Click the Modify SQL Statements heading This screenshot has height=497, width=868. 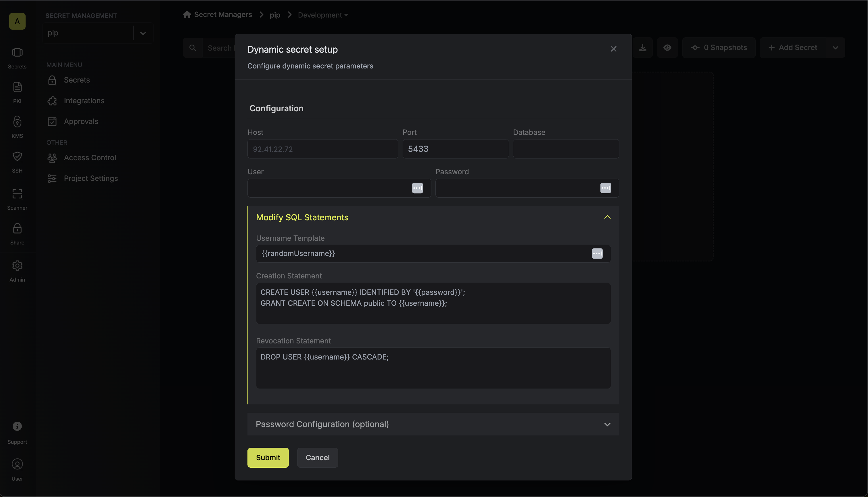(302, 217)
